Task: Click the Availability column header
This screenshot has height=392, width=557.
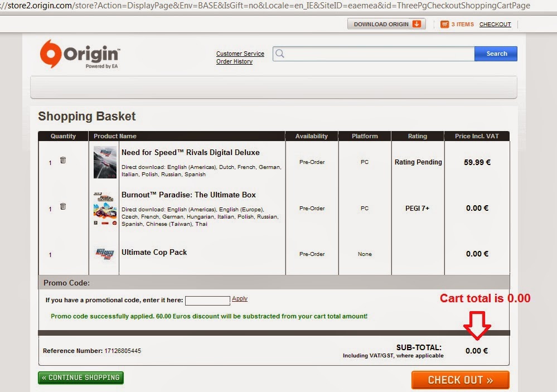Action: coord(312,136)
